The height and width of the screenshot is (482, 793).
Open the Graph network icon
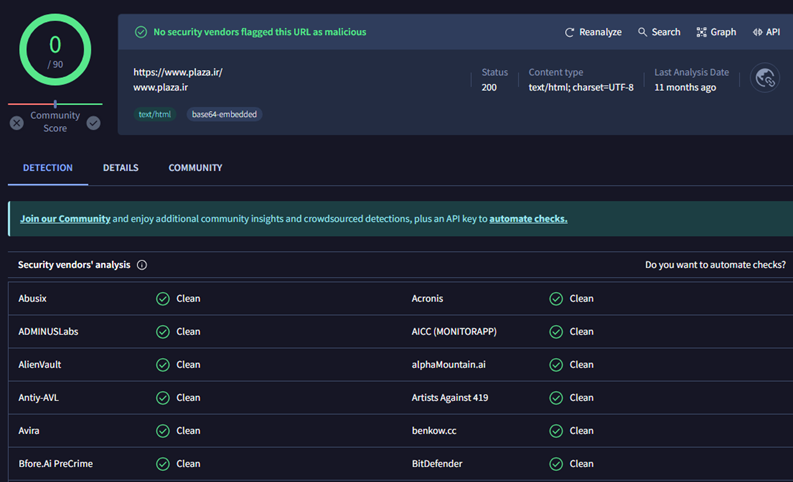pyautogui.click(x=701, y=32)
